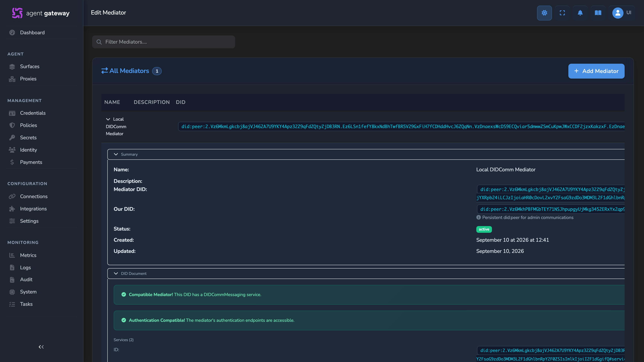Click the Identity users icon
This screenshot has height=362, width=644.
coord(12,150)
